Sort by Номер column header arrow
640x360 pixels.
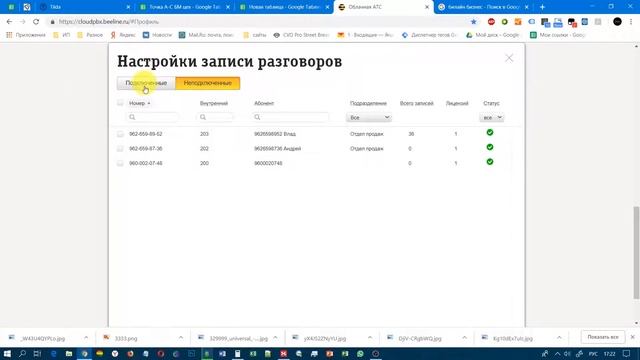point(149,103)
